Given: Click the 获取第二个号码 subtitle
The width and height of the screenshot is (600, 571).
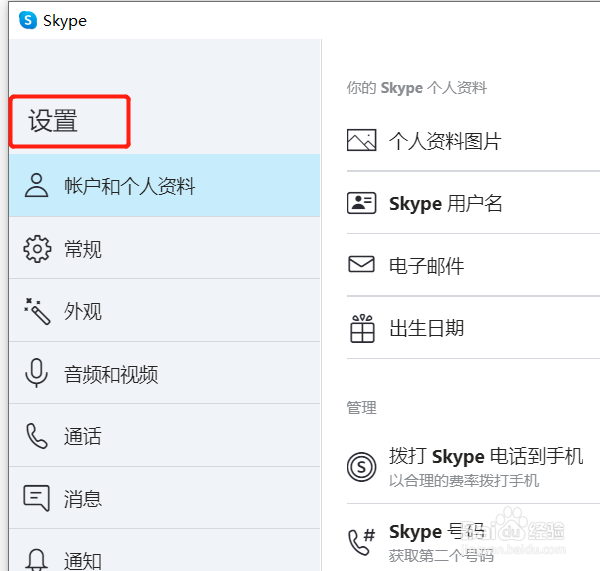Looking at the screenshot, I should click(x=441, y=556).
